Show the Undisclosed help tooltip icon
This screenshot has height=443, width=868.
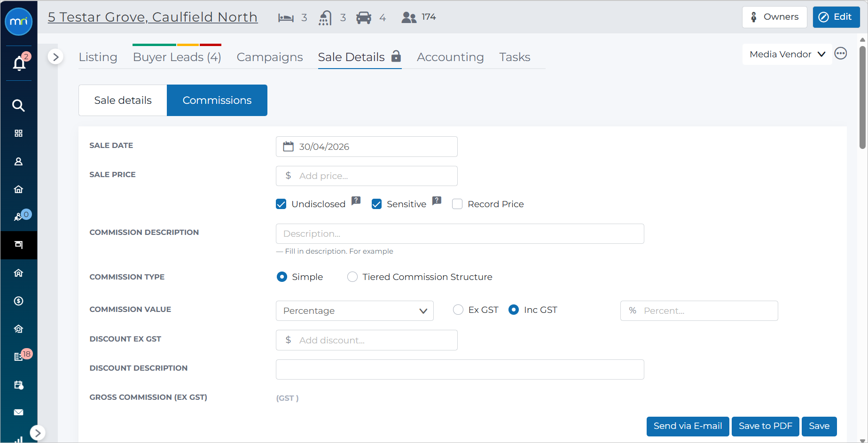(x=356, y=201)
